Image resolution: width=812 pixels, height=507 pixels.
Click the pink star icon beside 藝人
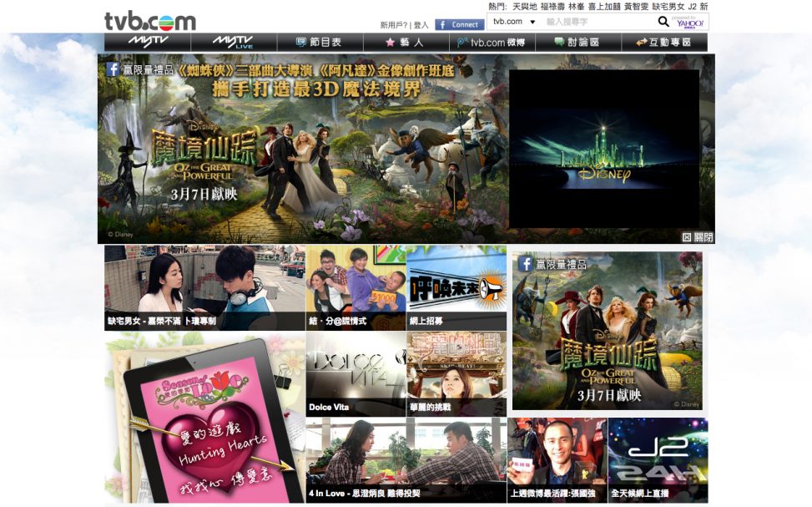tap(390, 43)
